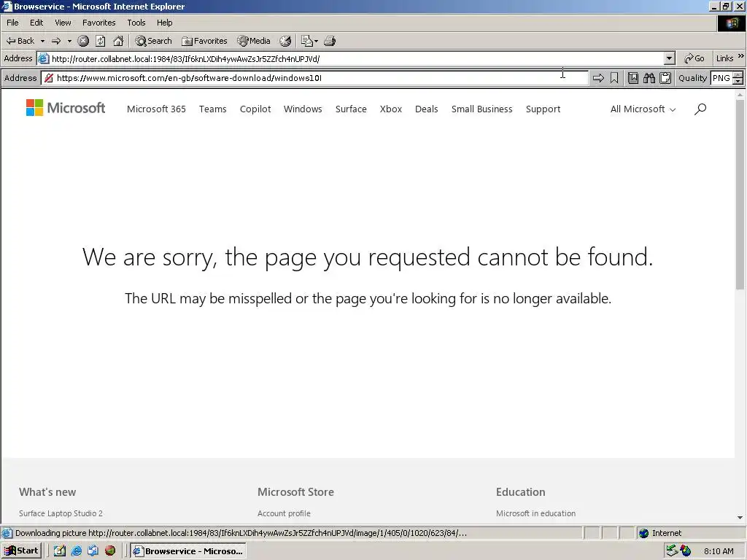Print the page with printer icon
747x560 pixels.
point(330,41)
